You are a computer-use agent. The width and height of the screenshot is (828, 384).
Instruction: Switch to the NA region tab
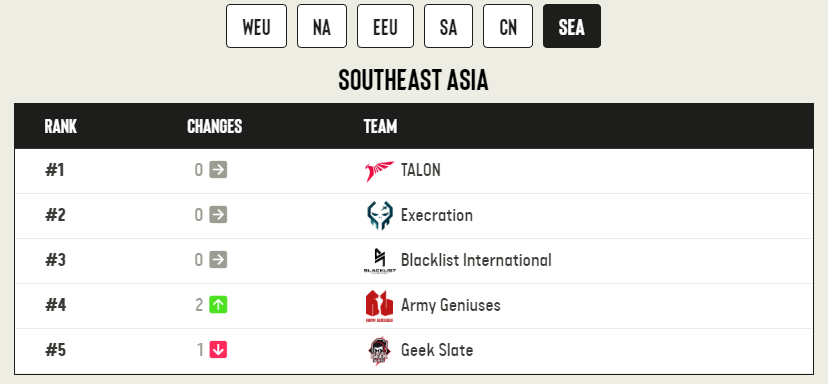322,26
